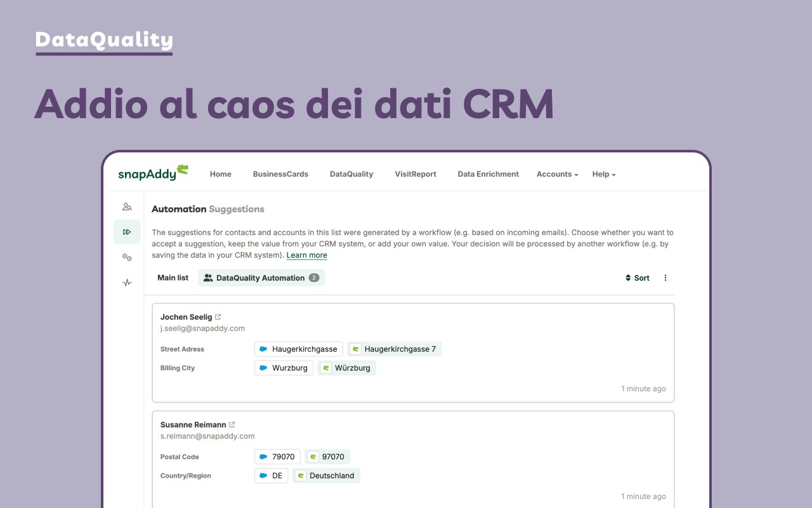Click the name Jochen Seelig
Viewport: 812px width, 508px height.
pyautogui.click(x=187, y=317)
